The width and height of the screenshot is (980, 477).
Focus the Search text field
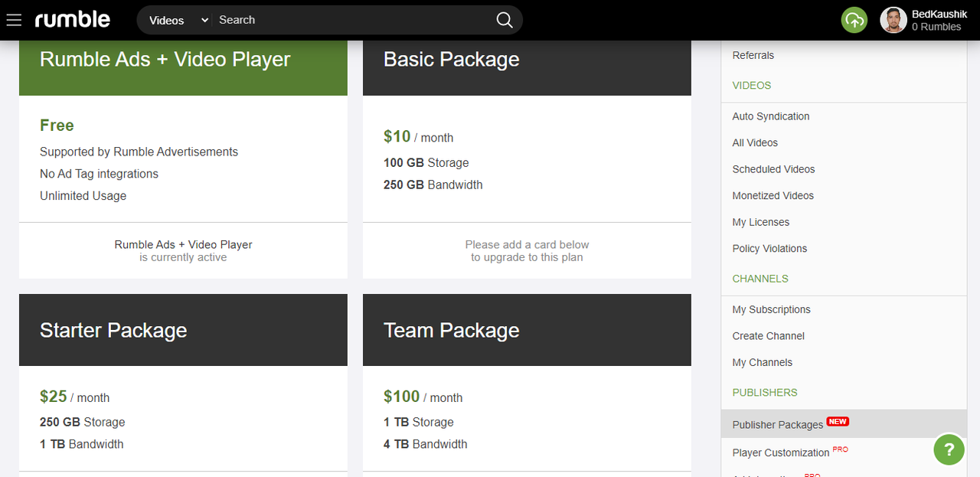(352, 20)
